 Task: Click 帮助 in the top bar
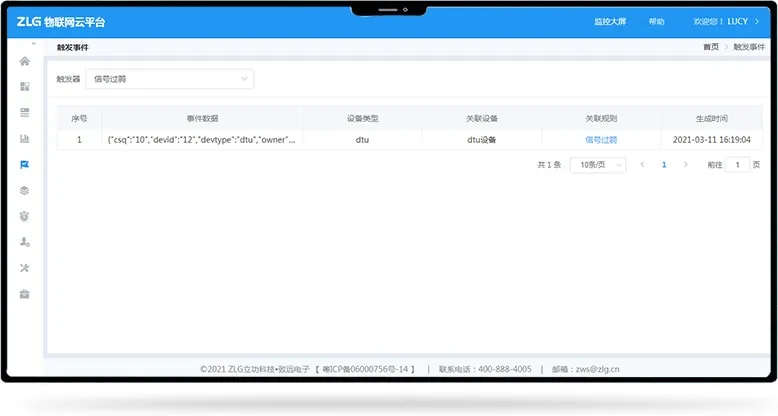pyautogui.click(x=656, y=22)
